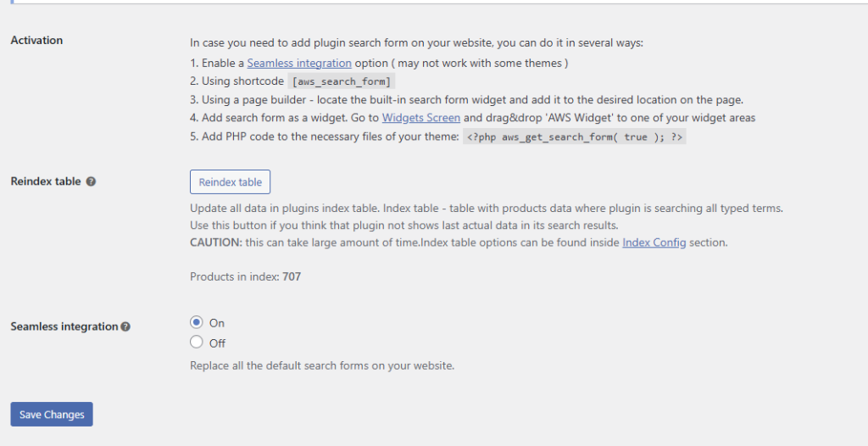Screen dimensions: 868x446
Task: Click the Activation section heading
Action: (36, 41)
